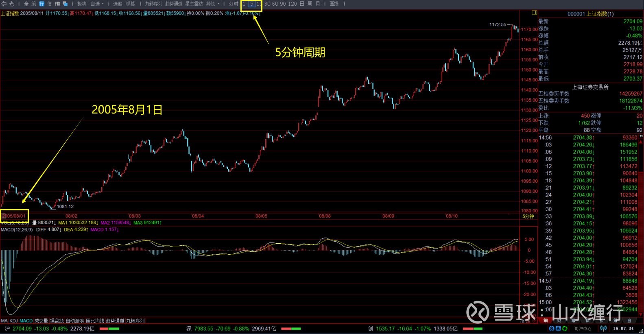Image resolution: width=644 pixels, height=334 pixels.
Task: Switch to the 自动波浪 indicator tab
Action: click(x=74, y=321)
